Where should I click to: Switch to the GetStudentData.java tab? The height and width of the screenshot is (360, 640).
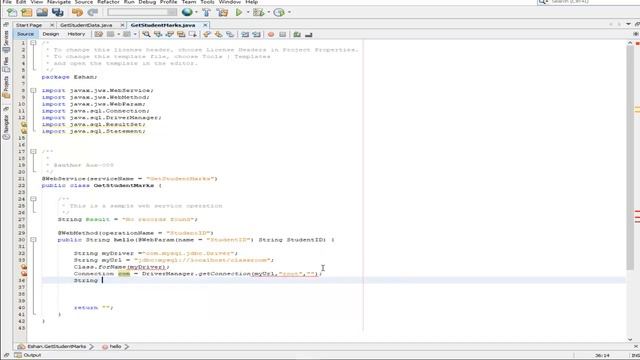click(x=86, y=25)
